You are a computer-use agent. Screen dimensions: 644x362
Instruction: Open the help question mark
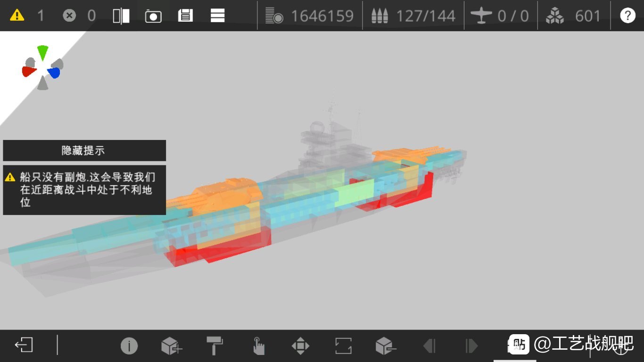tap(627, 16)
